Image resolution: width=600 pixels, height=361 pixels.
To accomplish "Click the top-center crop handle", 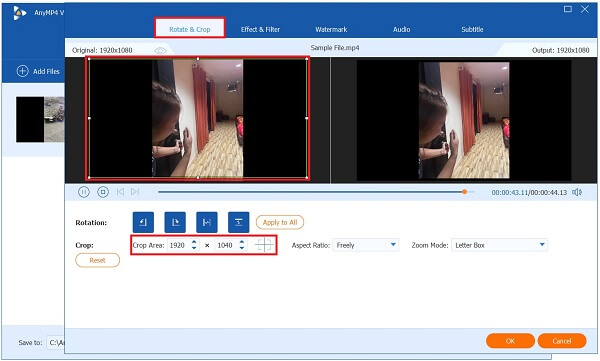I will [x=198, y=59].
